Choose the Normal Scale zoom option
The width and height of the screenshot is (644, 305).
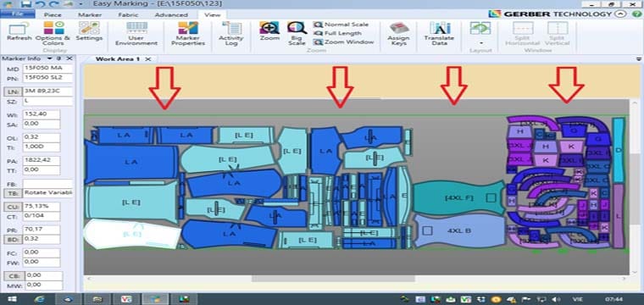pyautogui.click(x=341, y=25)
